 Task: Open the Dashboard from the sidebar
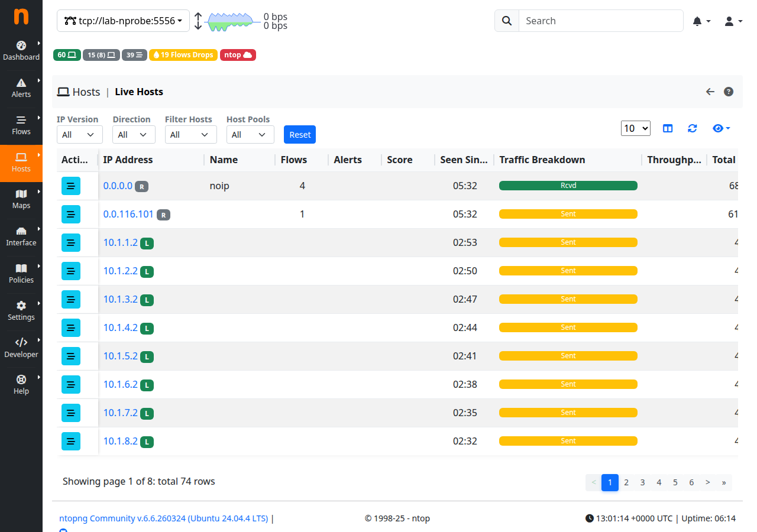[21, 50]
